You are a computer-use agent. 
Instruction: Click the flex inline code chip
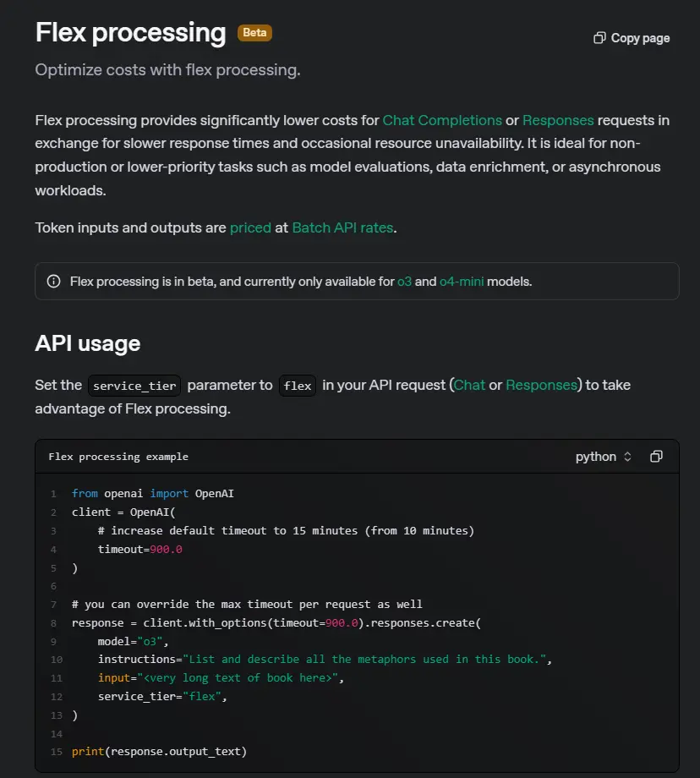(298, 386)
